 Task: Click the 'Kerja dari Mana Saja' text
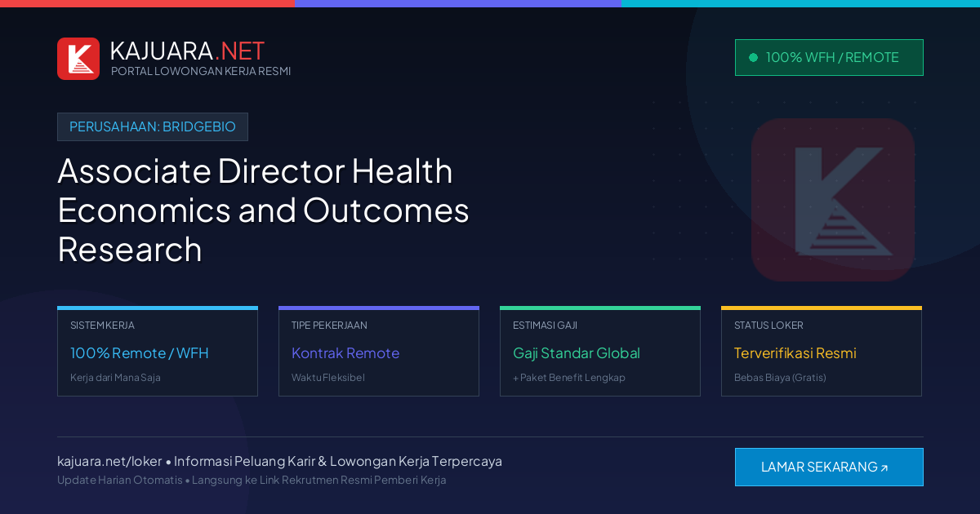[x=115, y=378]
